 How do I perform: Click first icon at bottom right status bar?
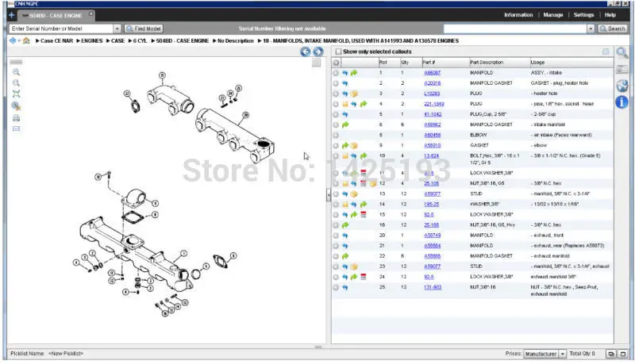(611, 354)
